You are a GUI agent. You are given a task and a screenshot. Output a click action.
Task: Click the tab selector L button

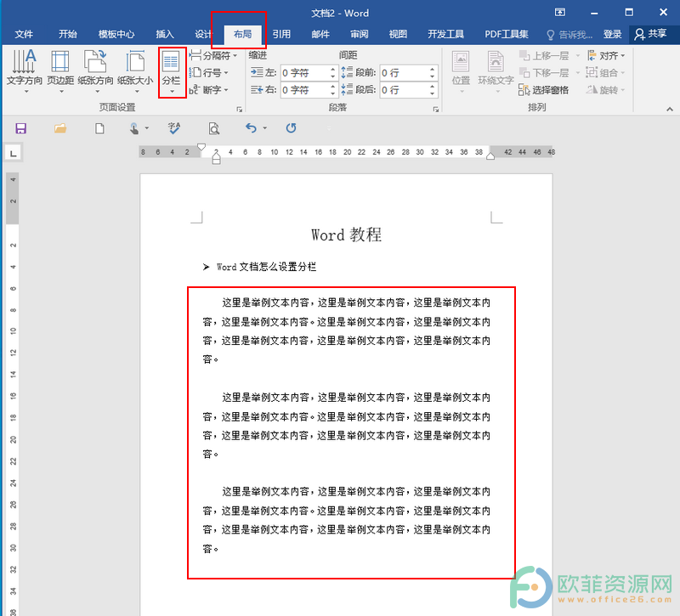14,153
